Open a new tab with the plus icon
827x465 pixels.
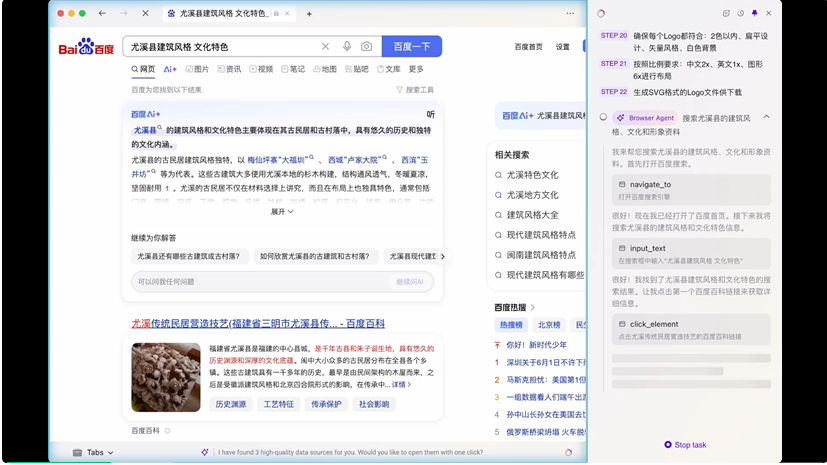coord(309,14)
